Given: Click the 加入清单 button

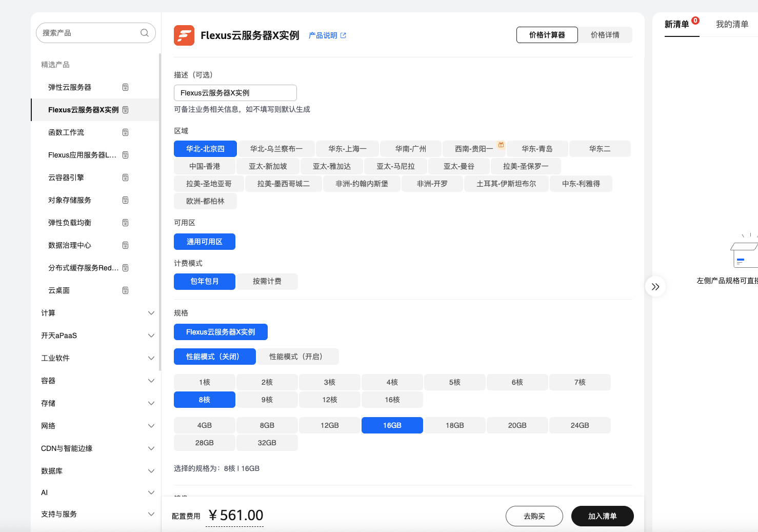Looking at the screenshot, I should click(x=603, y=516).
